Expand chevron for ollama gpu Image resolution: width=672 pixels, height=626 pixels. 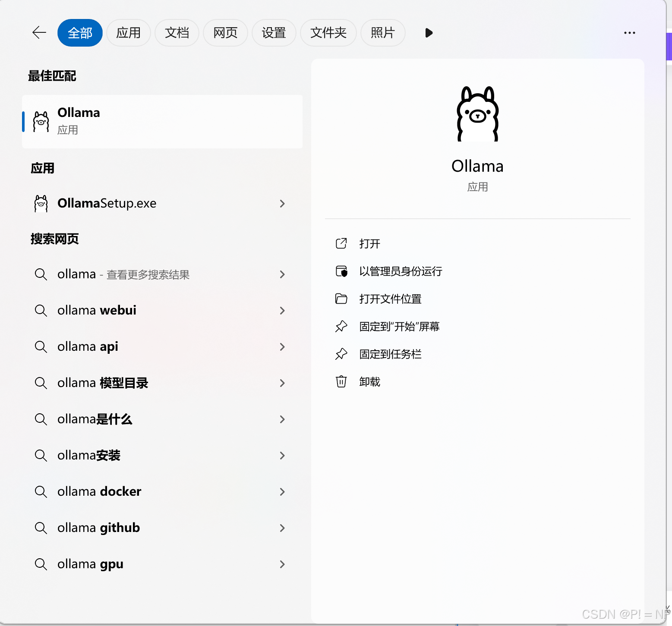tap(282, 564)
